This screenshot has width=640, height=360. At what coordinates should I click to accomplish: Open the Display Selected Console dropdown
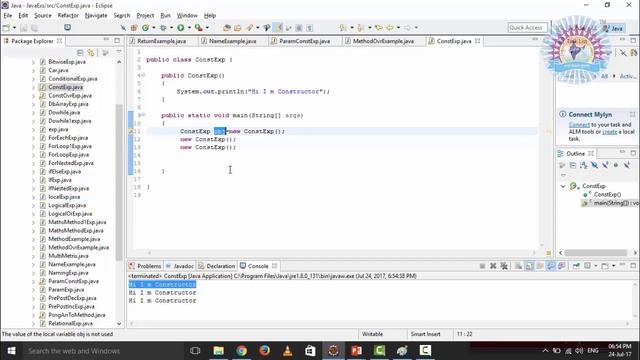[x=596, y=266]
